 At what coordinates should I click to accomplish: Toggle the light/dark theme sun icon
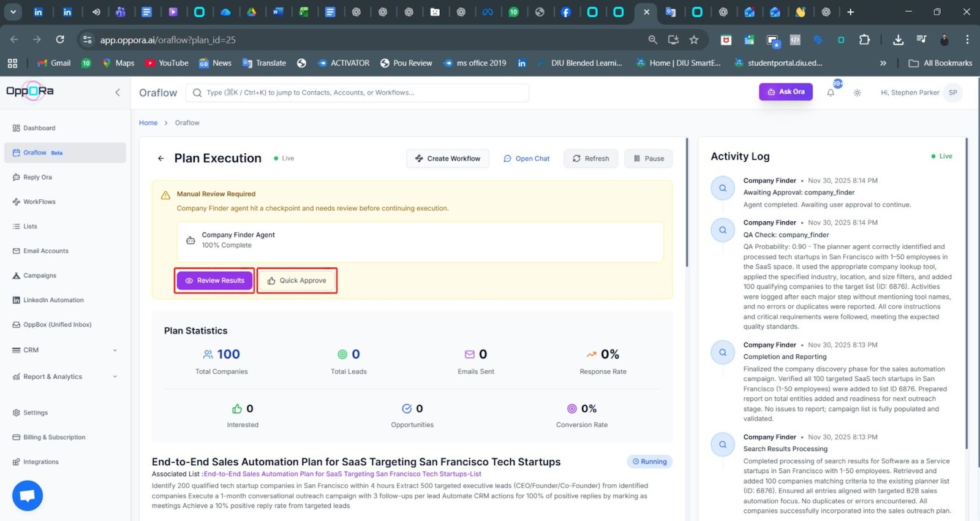[857, 93]
